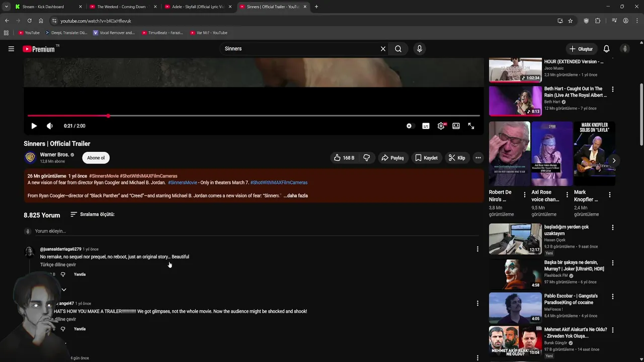The height and width of the screenshot is (362, 644).
Task: Show next shorts with the arrow
Action: 614,160
